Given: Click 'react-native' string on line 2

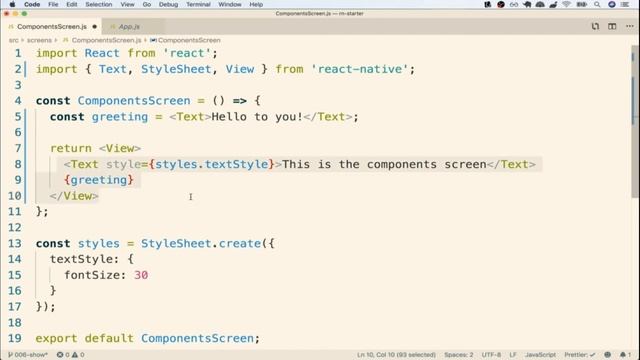Looking at the screenshot, I should pos(360,69).
